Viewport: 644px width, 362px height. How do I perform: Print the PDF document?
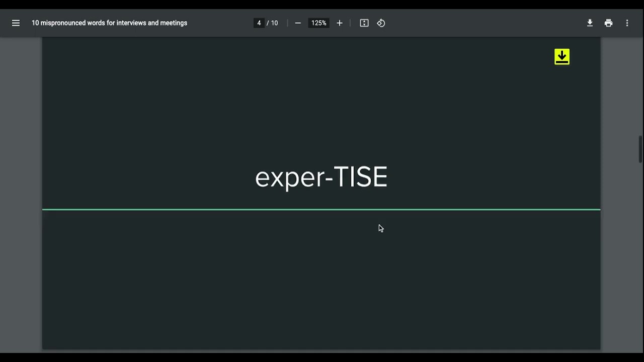pos(608,23)
